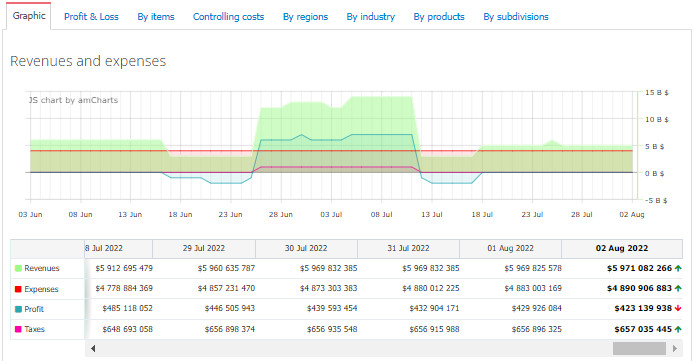The height and width of the screenshot is (361, 694).
Task: Open the Controlling costs tab
Action: point(228,17)
